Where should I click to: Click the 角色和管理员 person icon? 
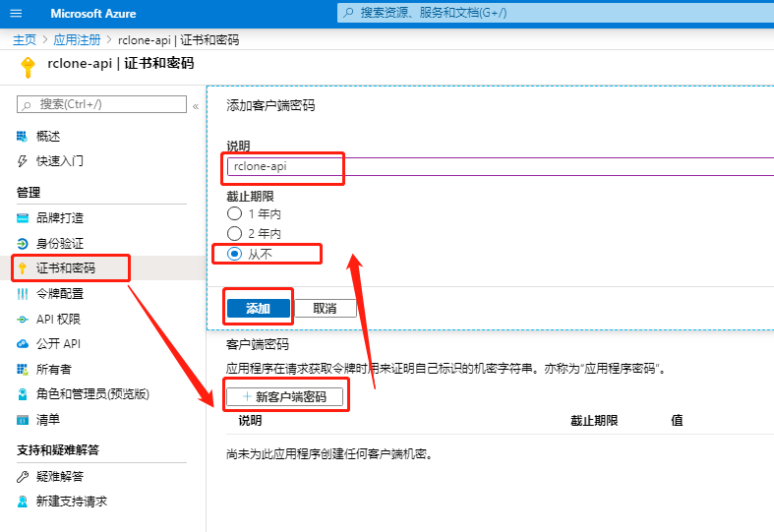click(x=23, y=393)
